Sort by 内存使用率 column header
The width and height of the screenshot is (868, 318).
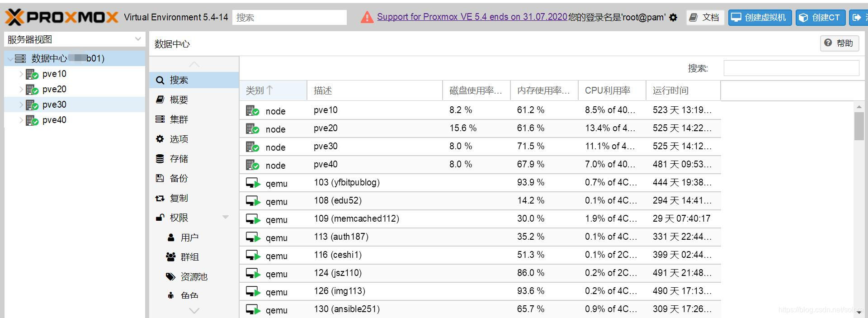(x=544, y=90)
